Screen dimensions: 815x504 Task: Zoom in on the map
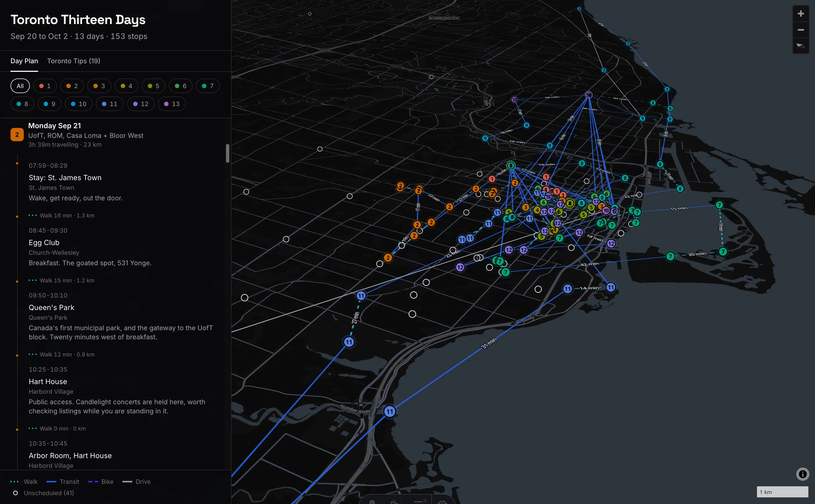tap(800, 14)
